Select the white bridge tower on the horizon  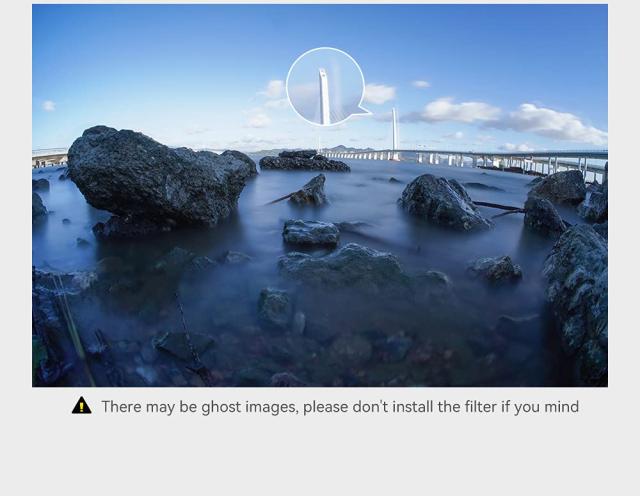click(x=395, y=131)
